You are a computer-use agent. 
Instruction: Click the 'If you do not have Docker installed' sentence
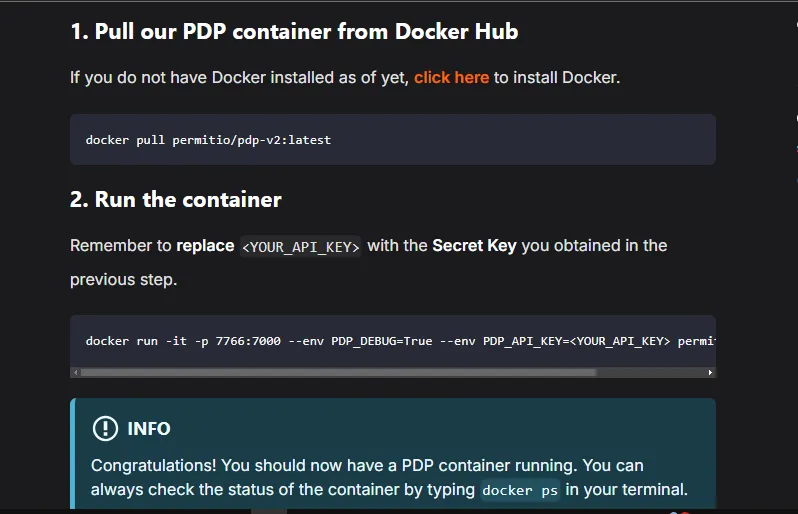[x=238, y=77]
